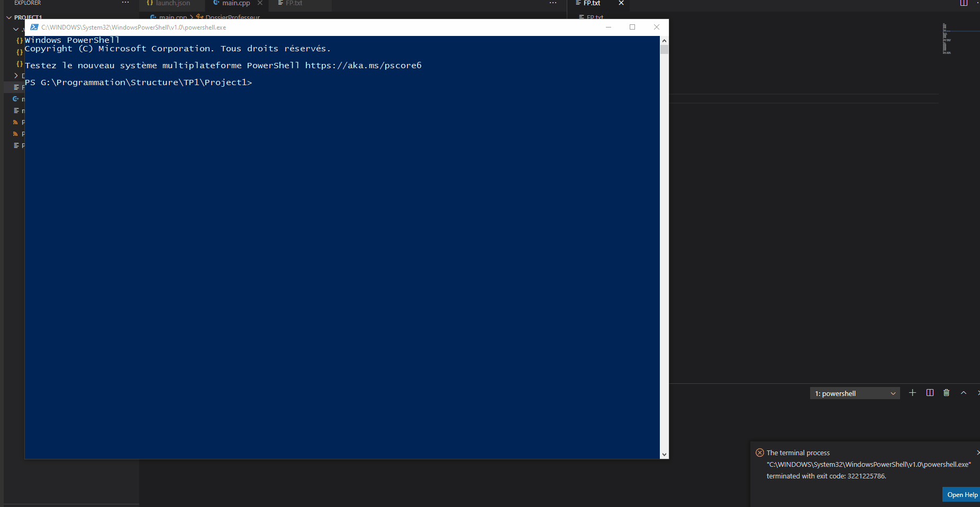Maximize the terminal panel with the chevron icon

tap(964, 393)
